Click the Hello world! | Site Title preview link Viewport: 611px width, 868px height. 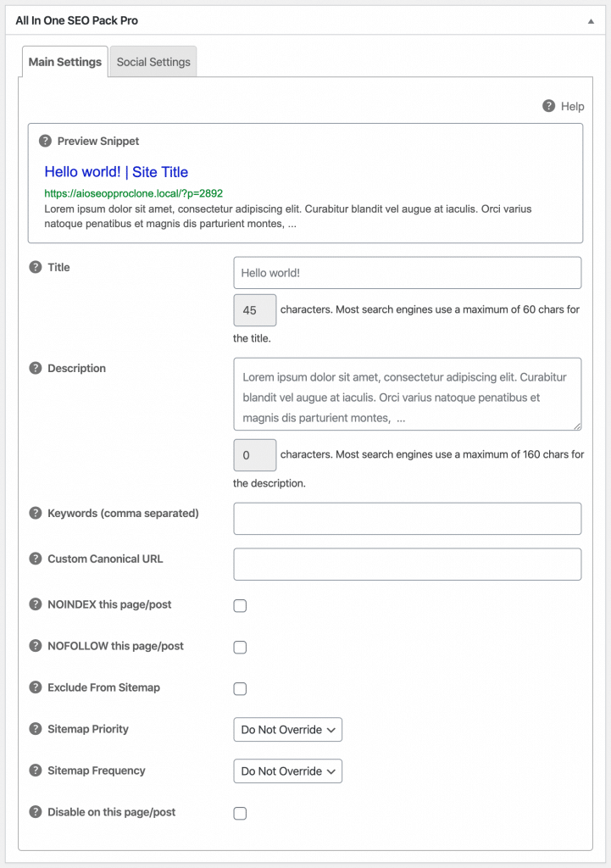116,171
